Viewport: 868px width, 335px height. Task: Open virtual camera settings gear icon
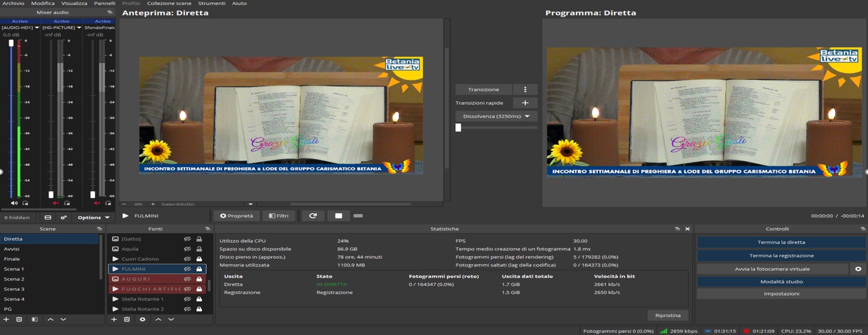click(858, 269)
